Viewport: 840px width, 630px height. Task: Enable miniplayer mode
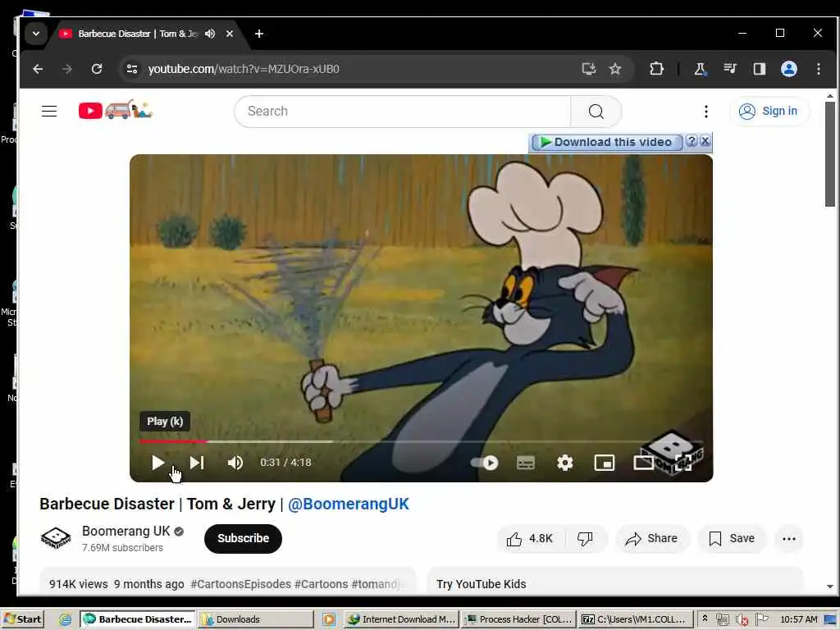[x=605, y=463]
